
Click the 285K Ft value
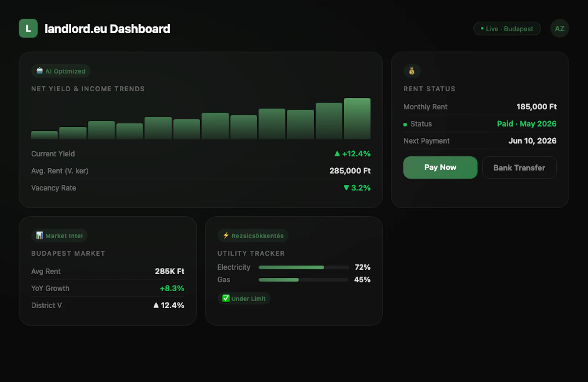(169, 271)
